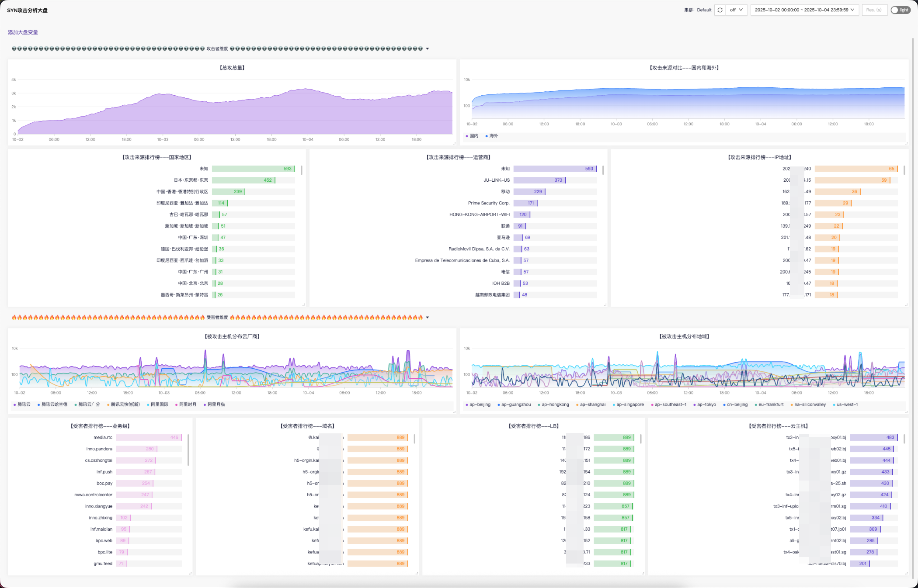Collapse the 攻击者维度 section arrow
The height and width of the screenshot is (588, 918).
427,49
